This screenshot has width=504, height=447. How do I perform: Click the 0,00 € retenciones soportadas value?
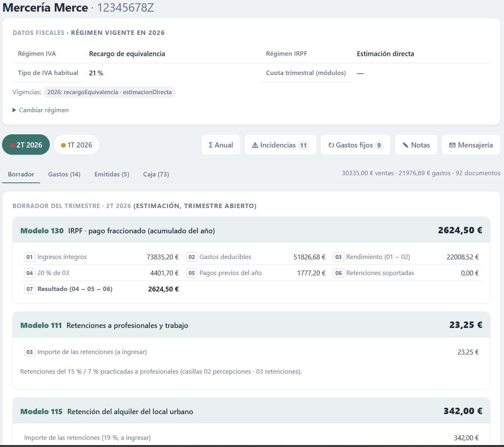click(x=470, y=273)
